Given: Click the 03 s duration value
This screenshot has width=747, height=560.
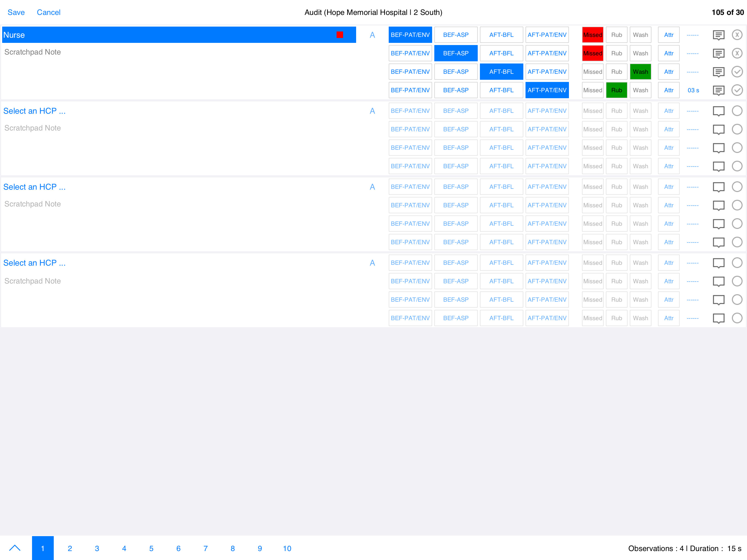Looking at the screenshot, I should [x=693, y=90].
